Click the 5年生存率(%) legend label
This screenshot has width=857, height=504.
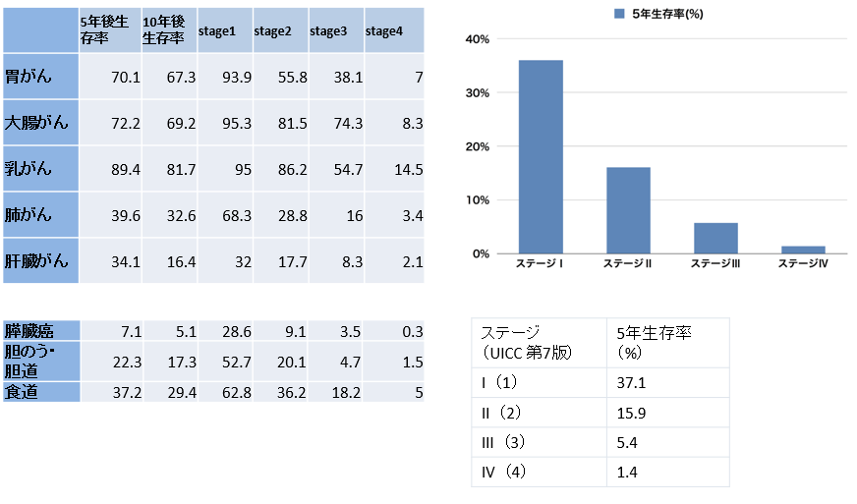[667, 14]
